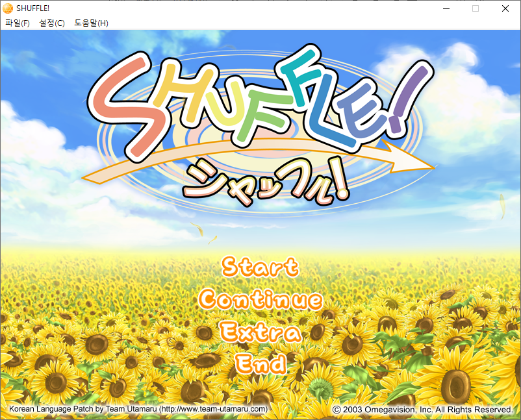Close the SHUFFLE! window
This screenshot has width=521, height=420.
(505, 8)
